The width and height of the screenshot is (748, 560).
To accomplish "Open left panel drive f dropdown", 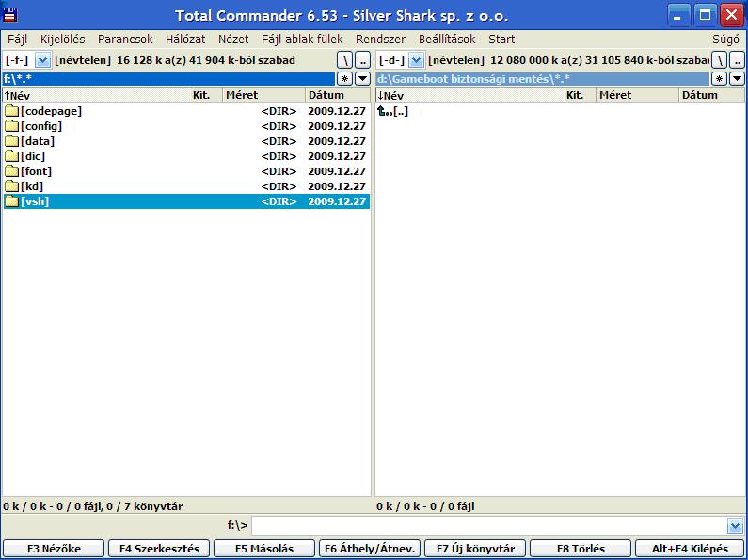I will pos(41,60).
